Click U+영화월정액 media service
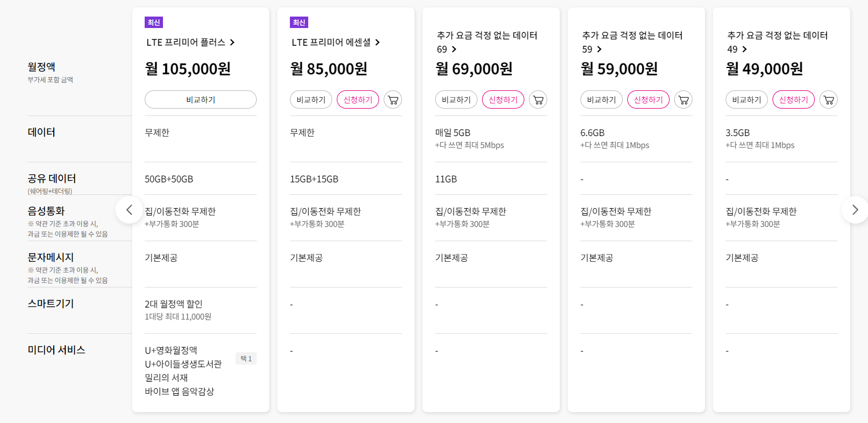 click(171, 350)
